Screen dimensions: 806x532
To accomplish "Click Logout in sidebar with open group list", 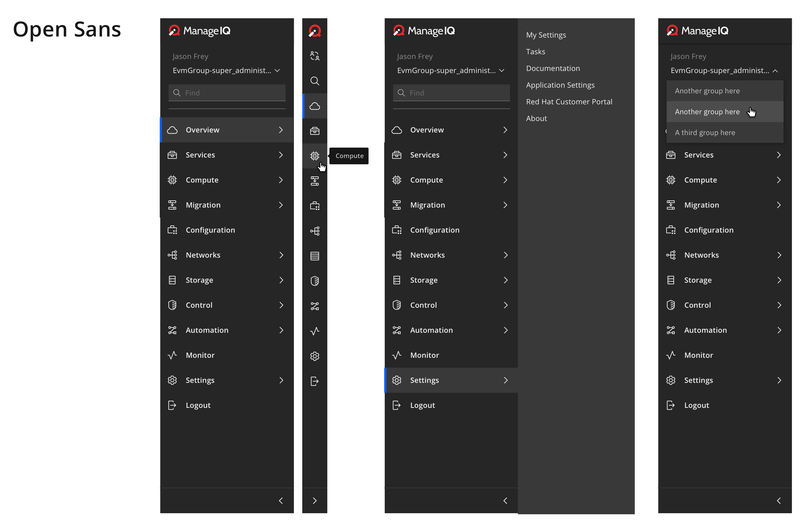I will pos(725,405).
